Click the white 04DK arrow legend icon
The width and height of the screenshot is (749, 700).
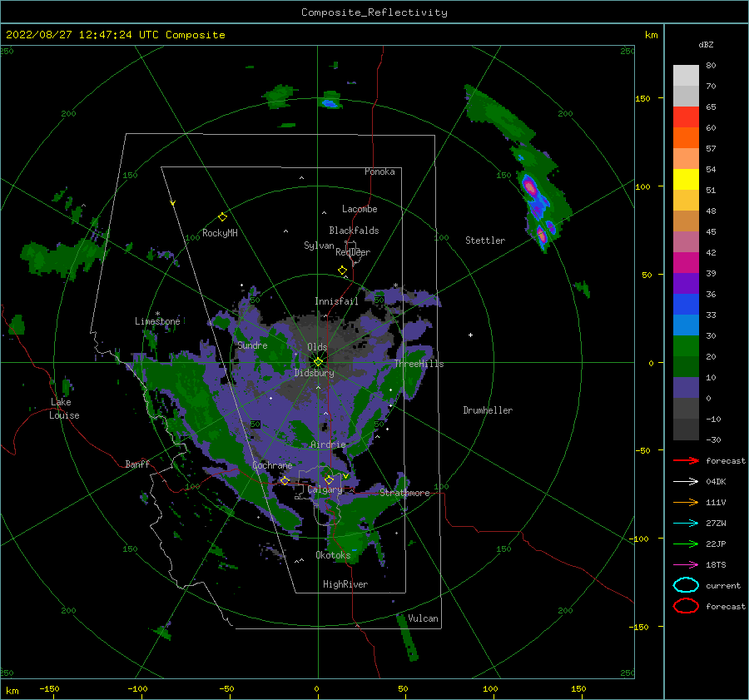686,482
